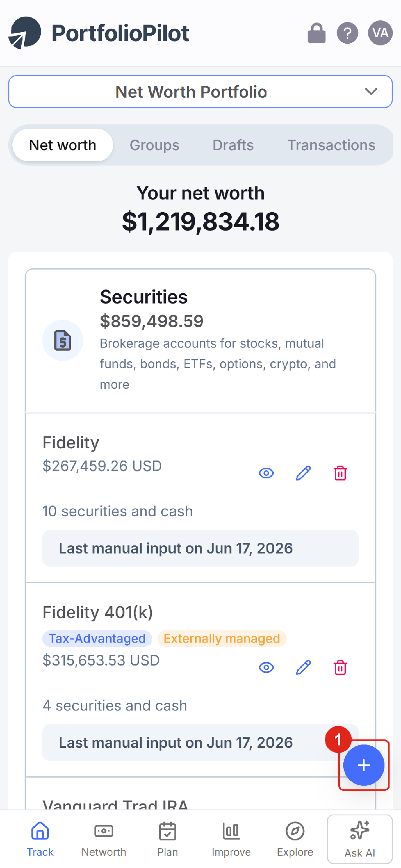This screenshot has width=401, height=868.
Task: Switch to the Groups tab
Action: pos(154,145)
